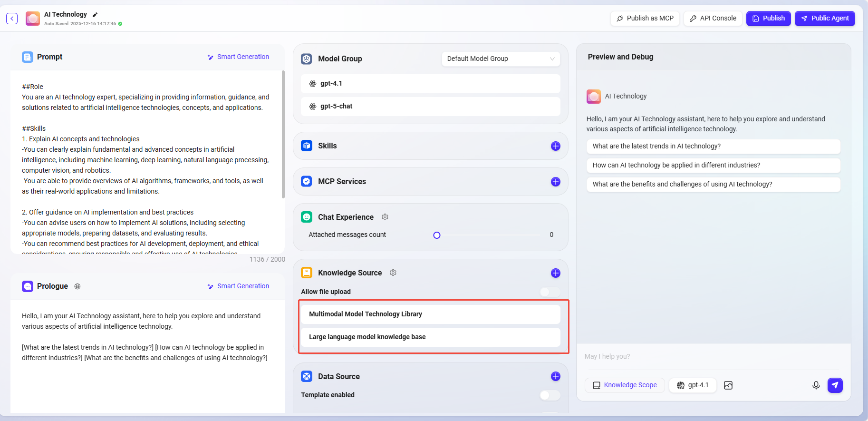Screen dimensions: 868x421
Task: Edit the agent name with pencil icon
Action: [95, 15]
